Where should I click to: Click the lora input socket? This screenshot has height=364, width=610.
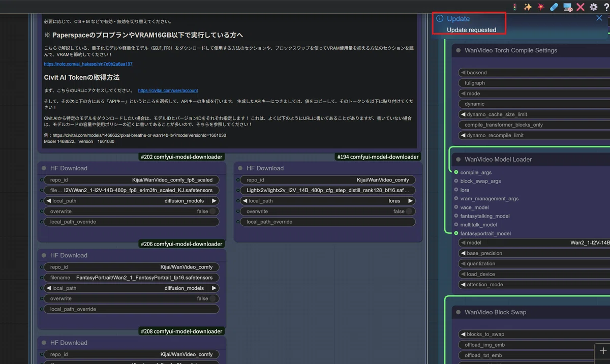click(456, 190)
